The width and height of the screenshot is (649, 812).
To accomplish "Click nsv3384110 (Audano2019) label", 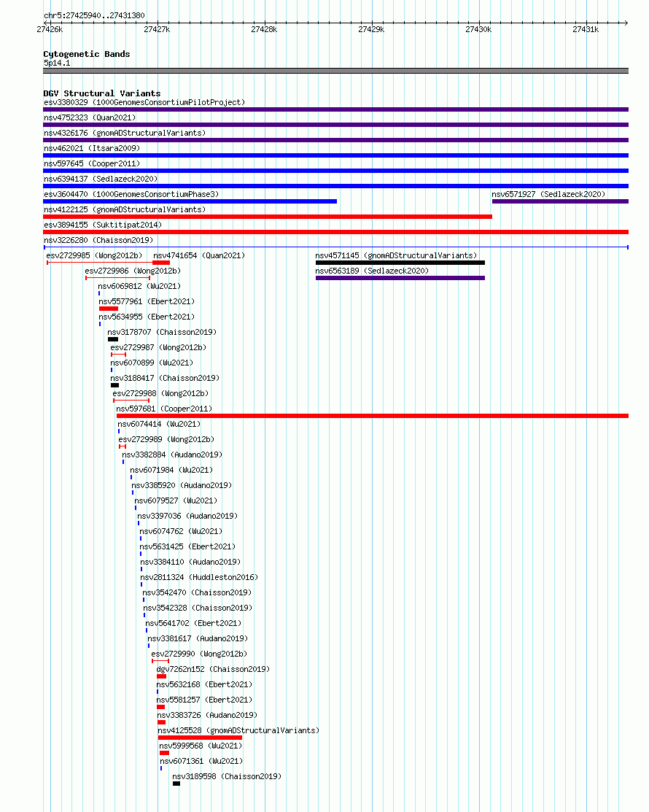I will (x=190, y=562).
